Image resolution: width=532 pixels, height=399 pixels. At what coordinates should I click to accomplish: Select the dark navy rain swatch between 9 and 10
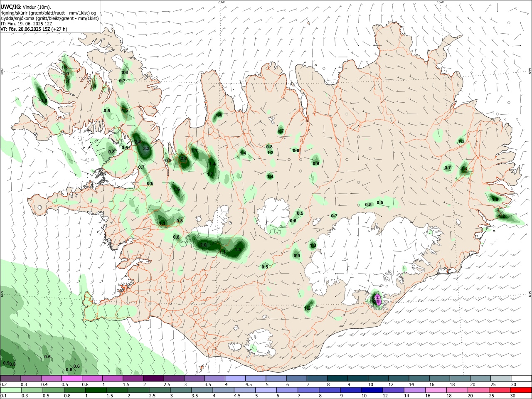(372, 390)
